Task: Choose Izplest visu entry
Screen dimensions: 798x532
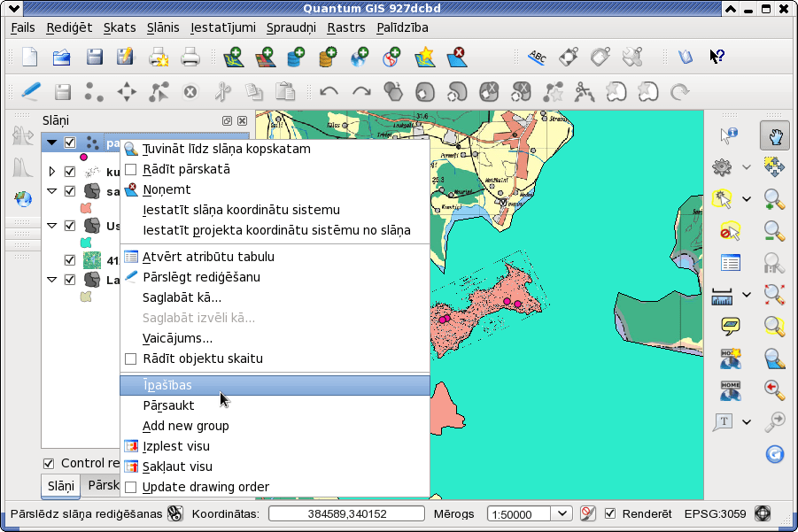Action: pyautogui.click(x=275, y=446)
